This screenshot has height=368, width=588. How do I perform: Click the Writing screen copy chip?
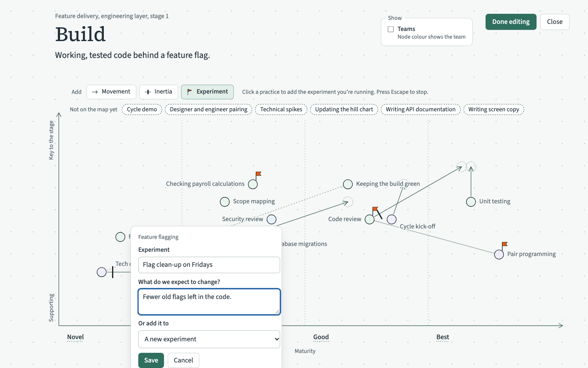coord(494,109)
